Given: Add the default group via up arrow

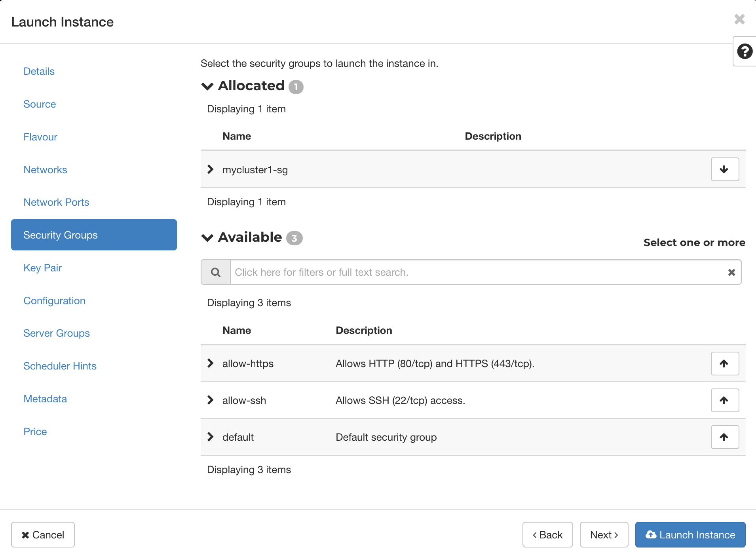Looking at the screenshot, I should point(725,437).
